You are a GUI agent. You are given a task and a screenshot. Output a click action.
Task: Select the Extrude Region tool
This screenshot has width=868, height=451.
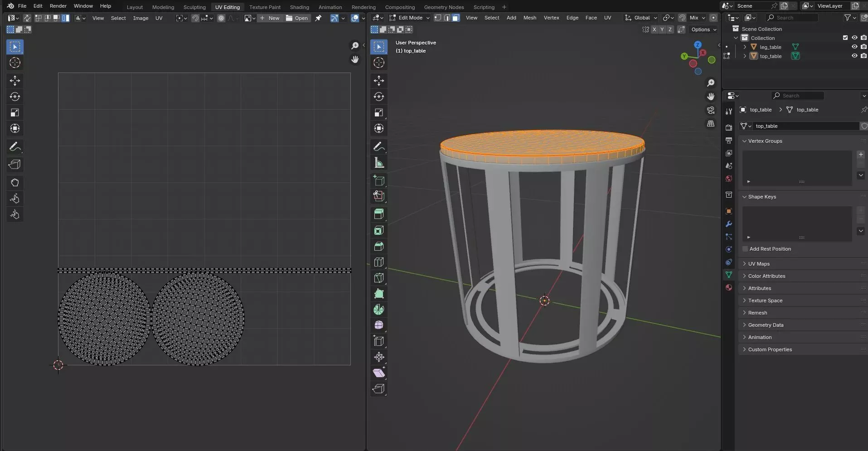tap(379, 214)
